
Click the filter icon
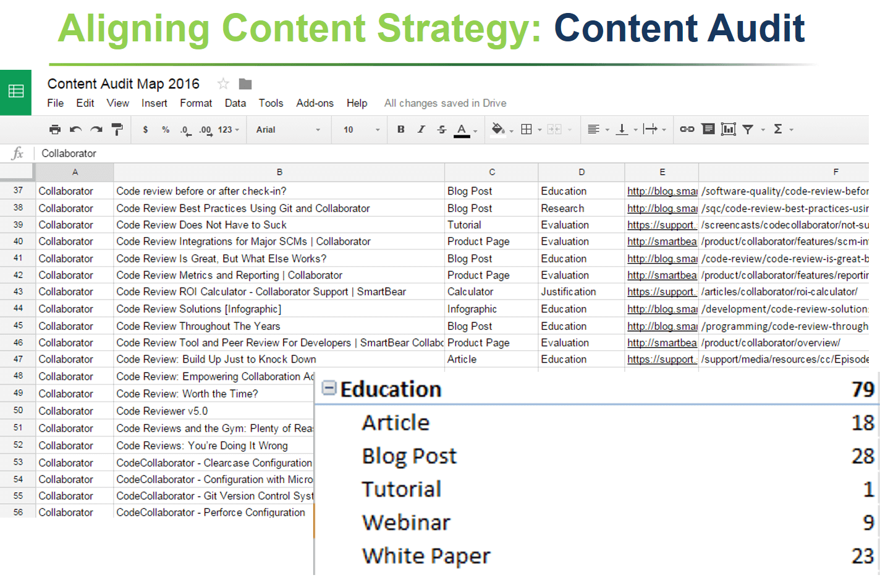tap(748, 129)
